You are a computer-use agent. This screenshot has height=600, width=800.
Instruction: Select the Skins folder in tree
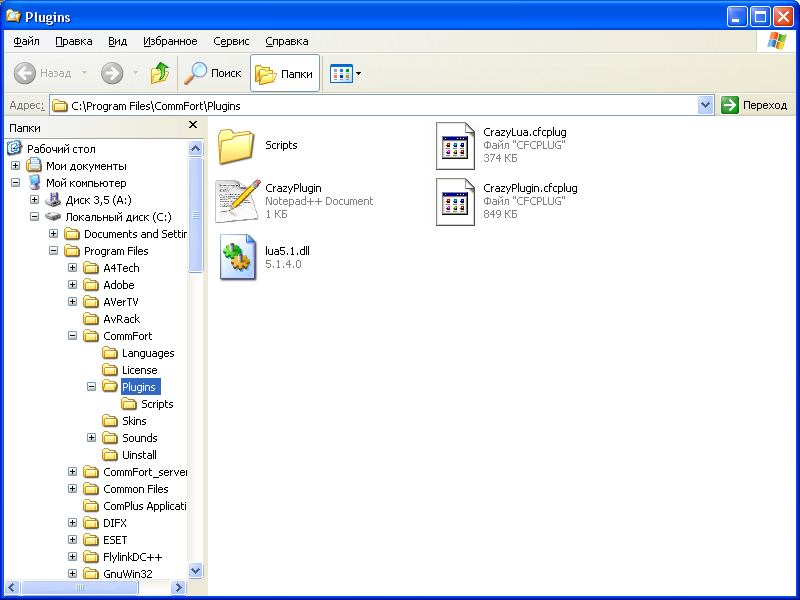point(134,421)
